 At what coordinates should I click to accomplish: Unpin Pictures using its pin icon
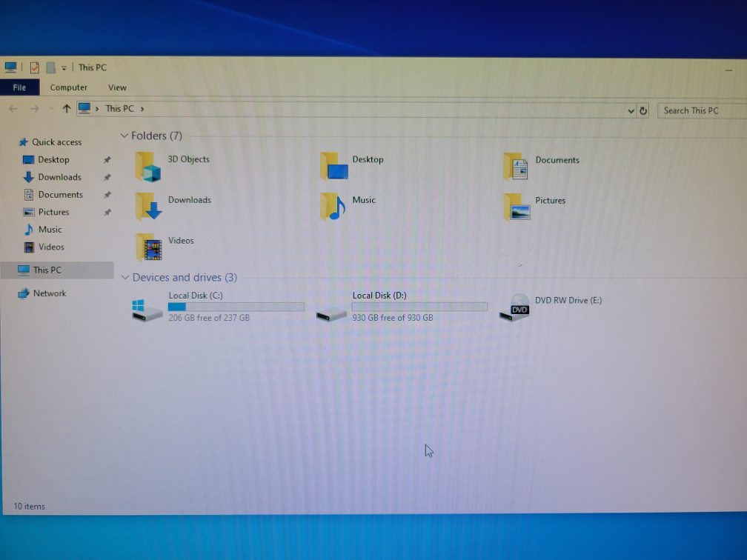click(x=107, y=213)
